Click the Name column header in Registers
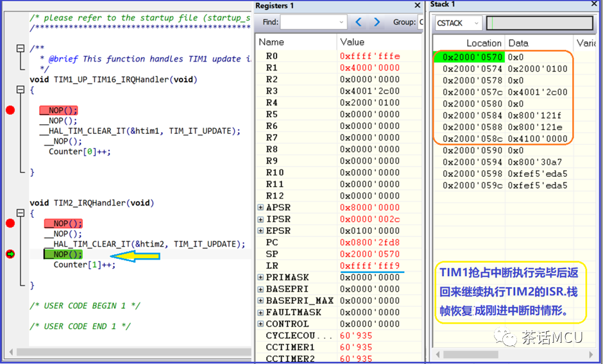Viewport: 603px width, 364px height. click(x=296, y=42)
